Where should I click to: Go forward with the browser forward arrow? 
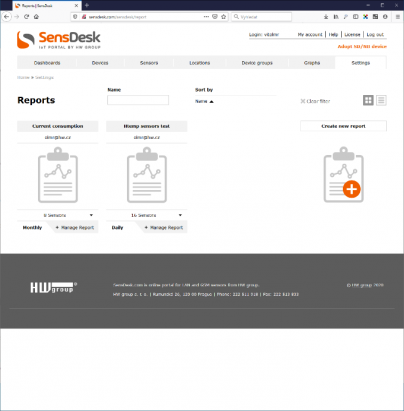pyautogui.click(x=17, y=17)
